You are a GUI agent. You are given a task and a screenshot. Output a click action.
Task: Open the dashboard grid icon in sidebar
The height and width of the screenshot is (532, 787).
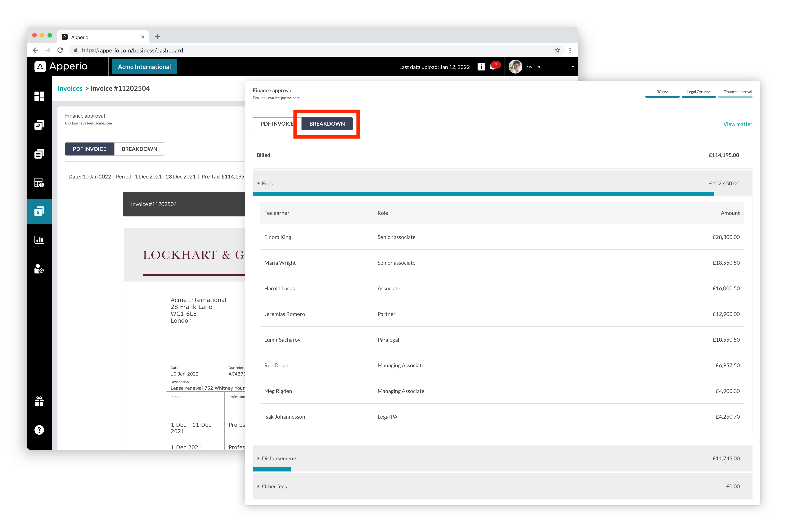[x=39, y=97]
